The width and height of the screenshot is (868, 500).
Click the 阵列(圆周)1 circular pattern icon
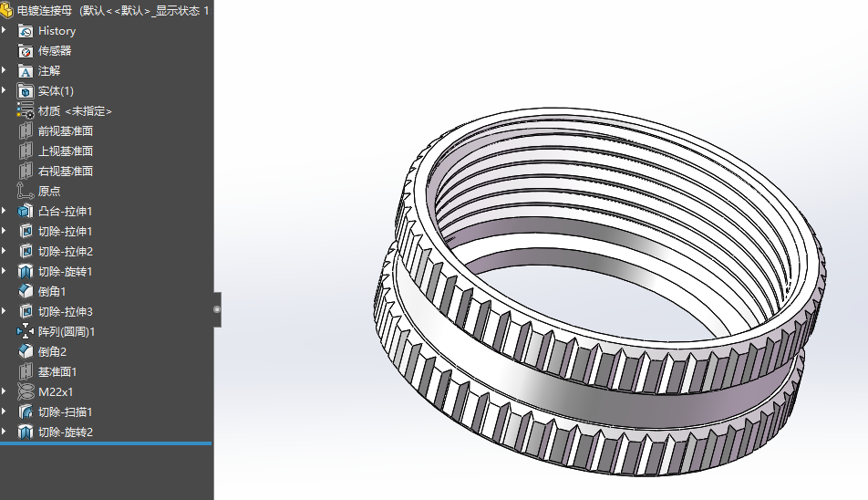click(x=26, y=332)
